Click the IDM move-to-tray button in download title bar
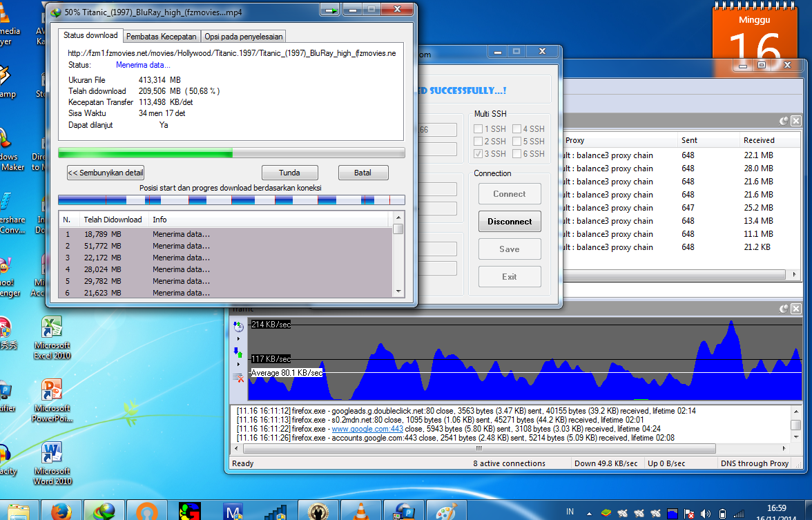The image size is (812, 520). [330, 10]
